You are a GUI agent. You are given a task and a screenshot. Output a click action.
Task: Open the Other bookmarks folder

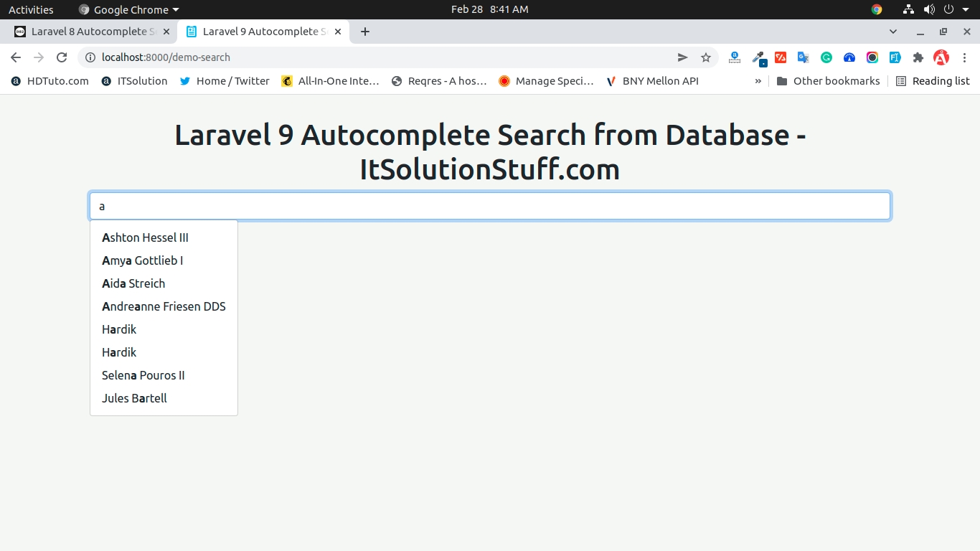pos(828,81)
